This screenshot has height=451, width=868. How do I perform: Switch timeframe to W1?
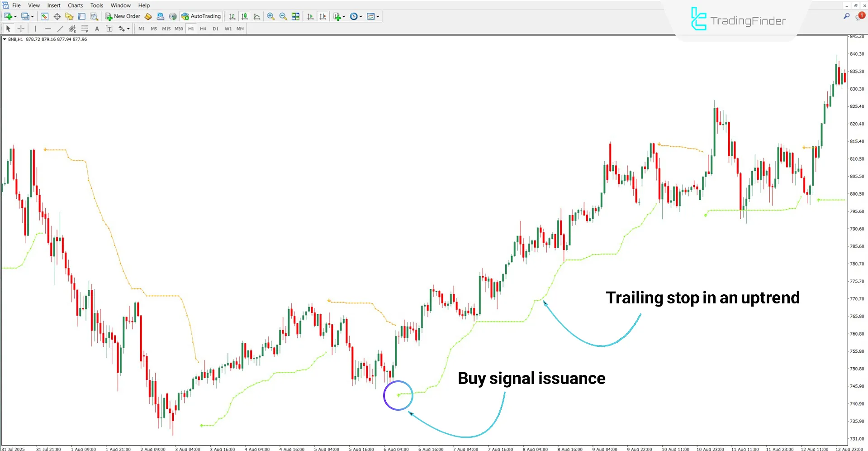228,29
